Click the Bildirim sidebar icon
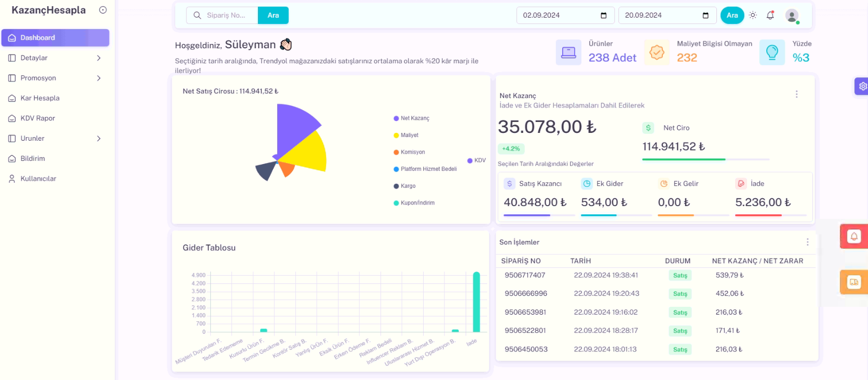 (x=12, y=159)
